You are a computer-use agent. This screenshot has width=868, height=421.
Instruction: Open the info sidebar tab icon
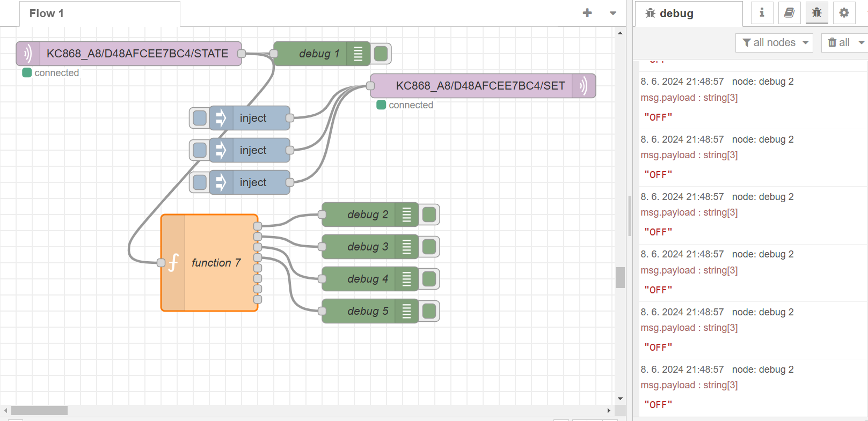pos(762,13)
